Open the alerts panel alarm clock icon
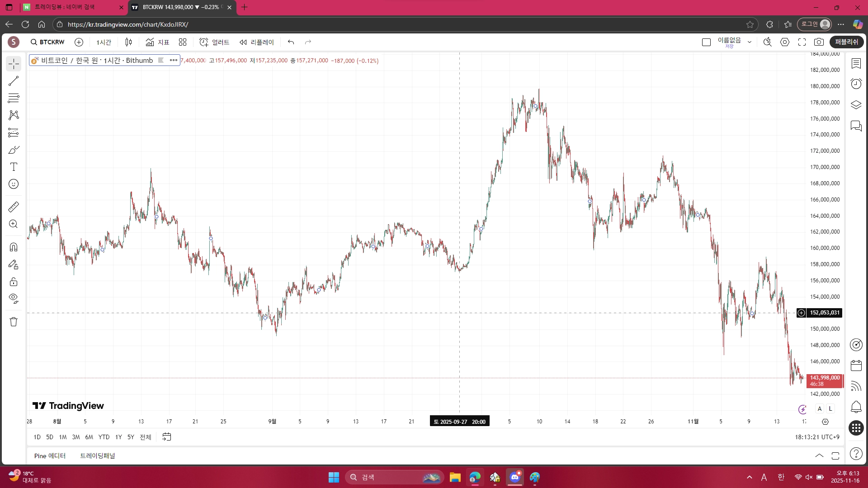Viewport: 868px width, 488px height. pyautogui.click(x=856, y=84)
